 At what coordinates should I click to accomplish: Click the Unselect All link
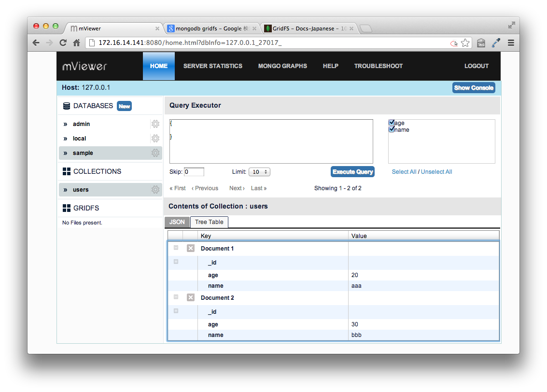coord(436,172)
